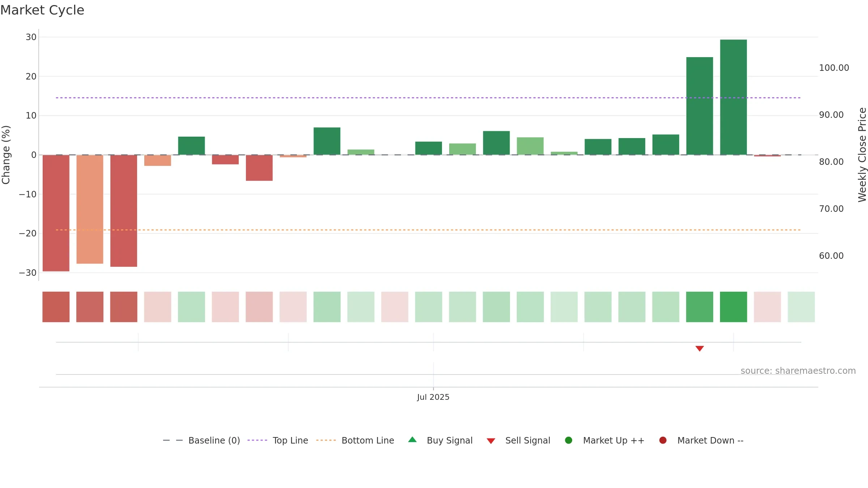
Task: Click the Weekly Close Price axis title
Action: (862, 155)
